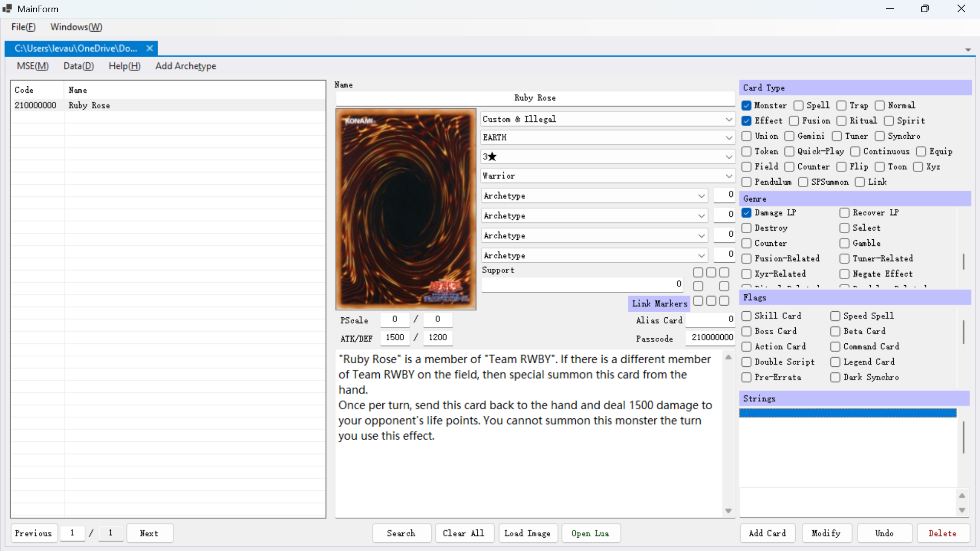Open the Data(D) menu
This screenshot has width=980, height=551.
point(79,66)
